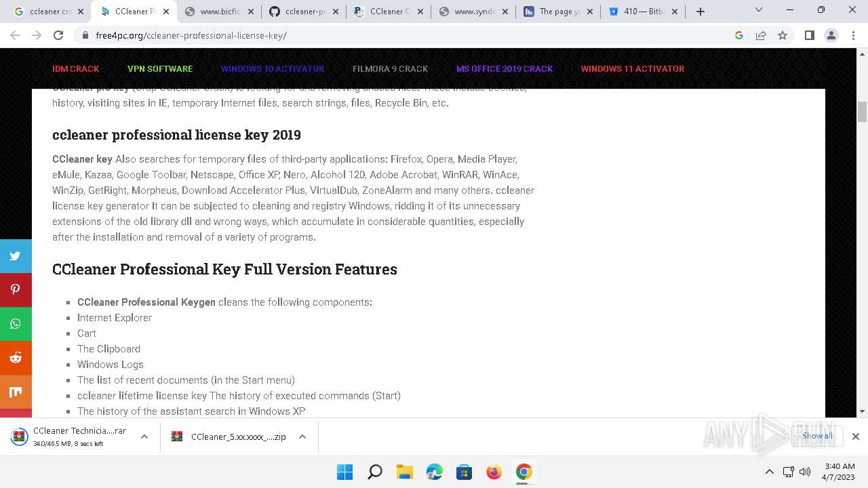Close the CCleaner Pr tab
The image size is (868, 488).
point(166,12)
